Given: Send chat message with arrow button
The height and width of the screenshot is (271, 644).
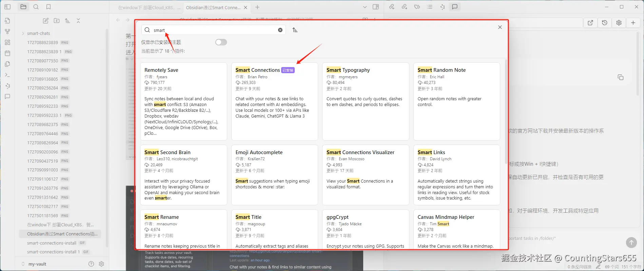Looking at the screenshot, I should point(631,242).
